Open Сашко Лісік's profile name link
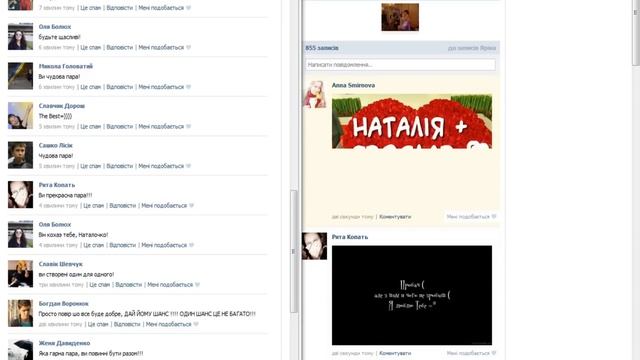 (x=56, y=145)
